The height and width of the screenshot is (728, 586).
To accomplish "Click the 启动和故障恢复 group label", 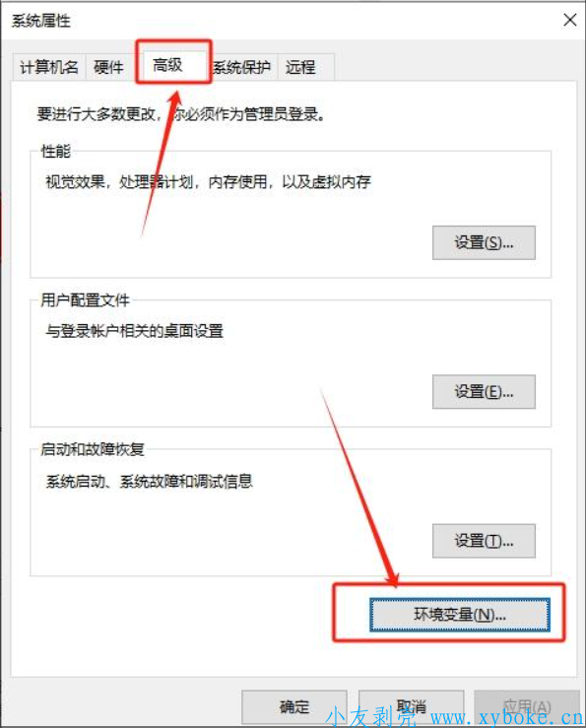I will coord(93,449).
